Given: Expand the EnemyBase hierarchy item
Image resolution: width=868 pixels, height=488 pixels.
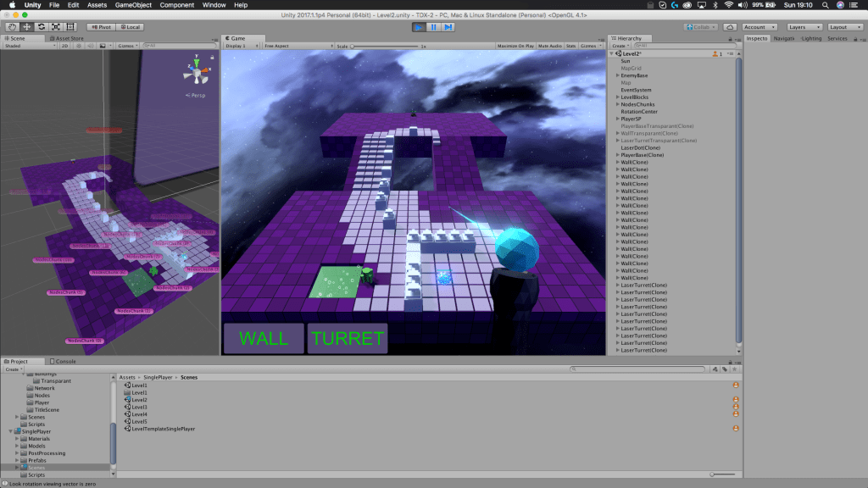Looking at the screenshot, I should click(x=617, y=75).
